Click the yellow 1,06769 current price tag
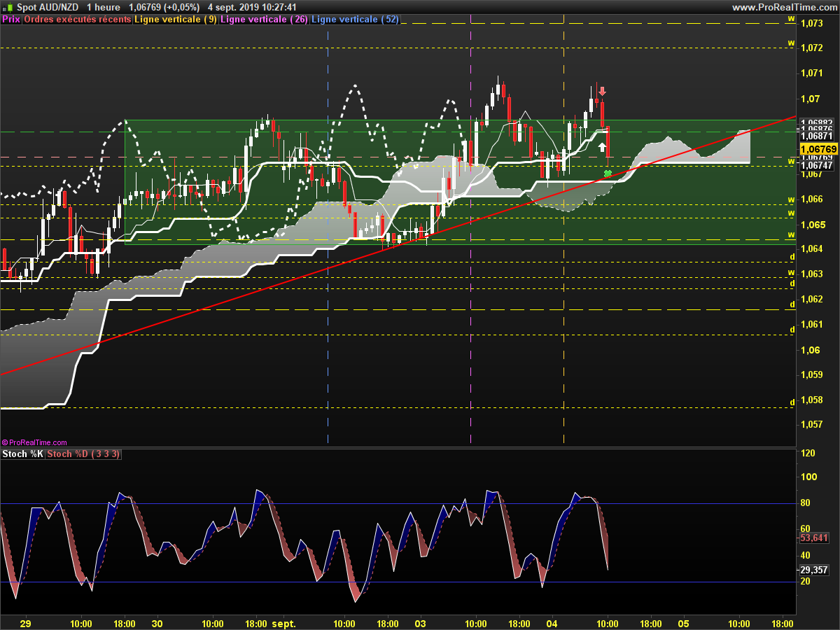The height and width of the screenshot is (630, 840). 818,149
